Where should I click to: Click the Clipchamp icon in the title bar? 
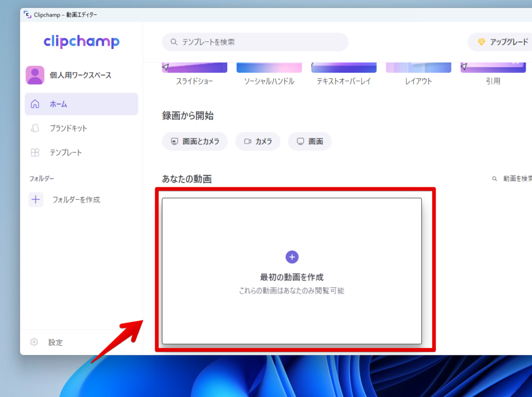27,15
